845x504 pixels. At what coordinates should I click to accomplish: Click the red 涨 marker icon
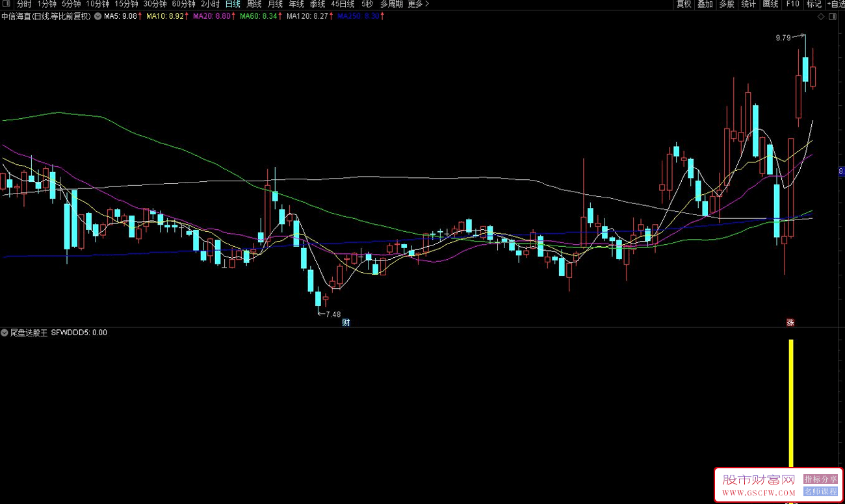(x=791, y=323)
